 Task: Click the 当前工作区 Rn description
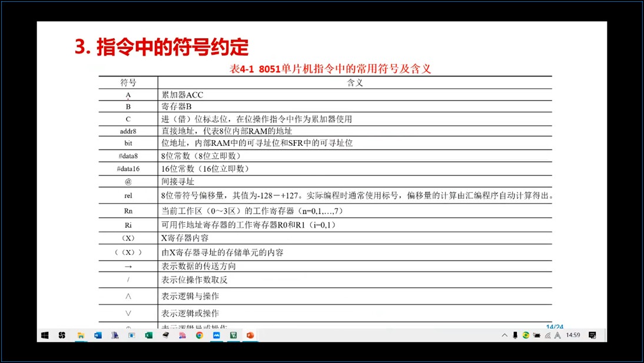pos(251,211)
